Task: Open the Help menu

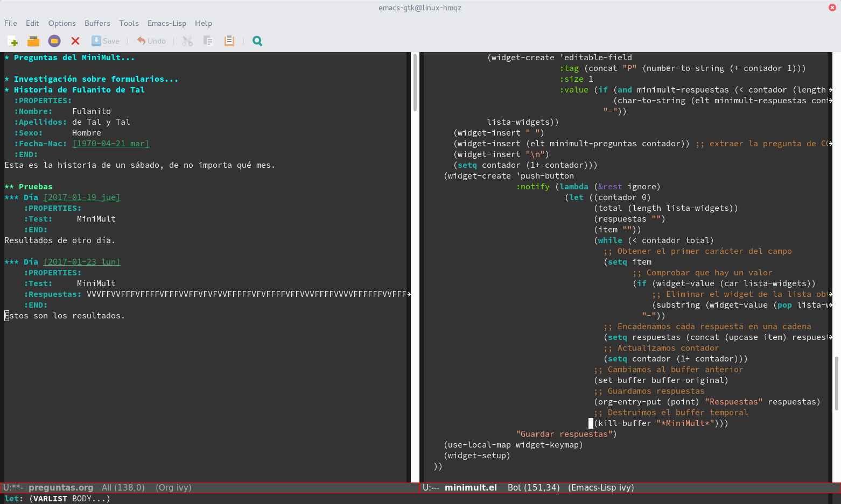Action: 204,23
